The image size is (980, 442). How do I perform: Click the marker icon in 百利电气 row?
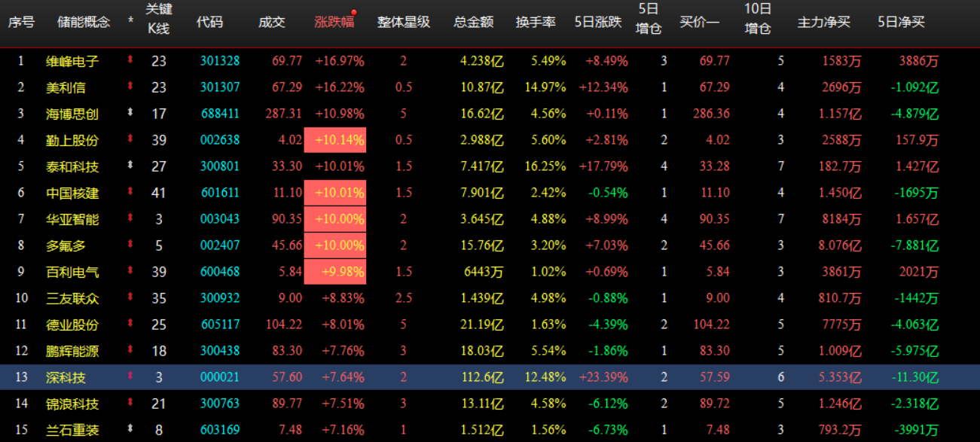[x=130, y=270]
